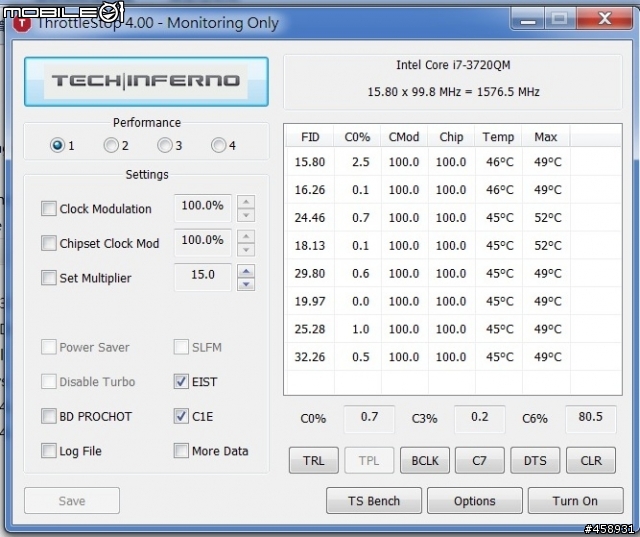Click the 15.80 x 99.8 MHz frequency readout
Viewport: 640px width, 537px height.
453,91
